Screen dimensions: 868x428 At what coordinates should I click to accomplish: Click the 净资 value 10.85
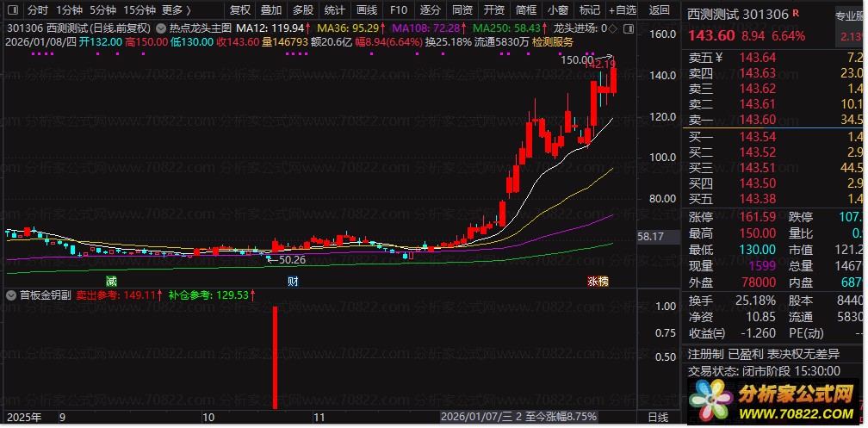[760, 317]
